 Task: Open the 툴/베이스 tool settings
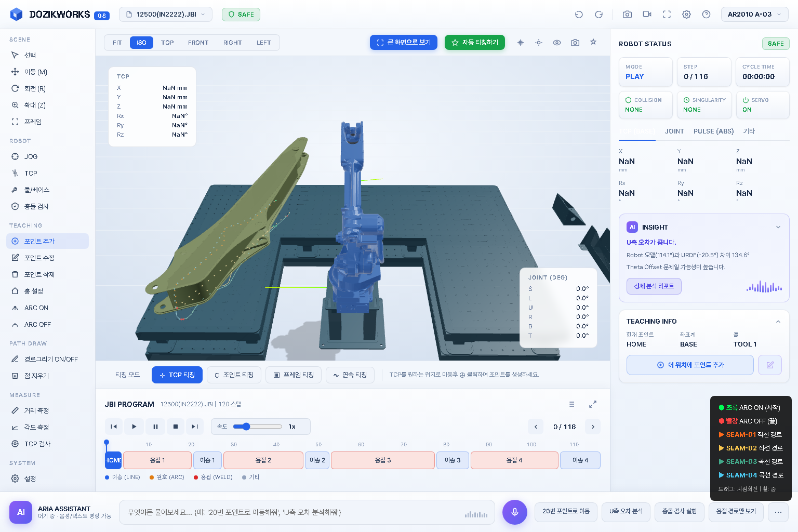pyautogui.click(x=47, y=190)
